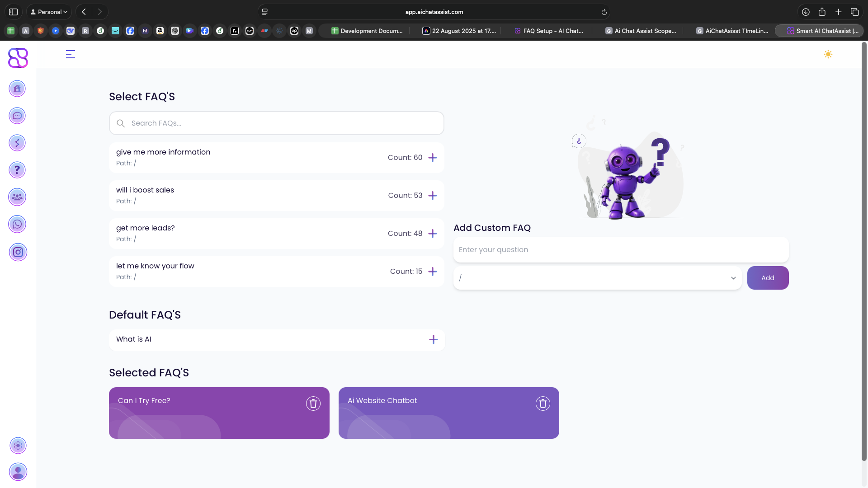Screen dimensions: 868x488
Task: Select the chat messages icon in sidebar
Action: [x=17, y=116]
